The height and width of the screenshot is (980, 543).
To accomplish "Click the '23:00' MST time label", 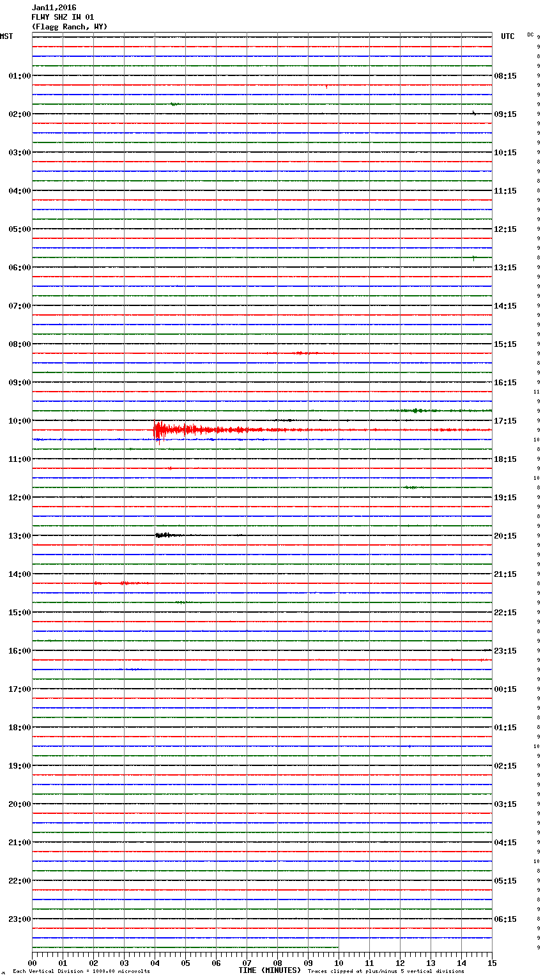I will click(20, 919).
